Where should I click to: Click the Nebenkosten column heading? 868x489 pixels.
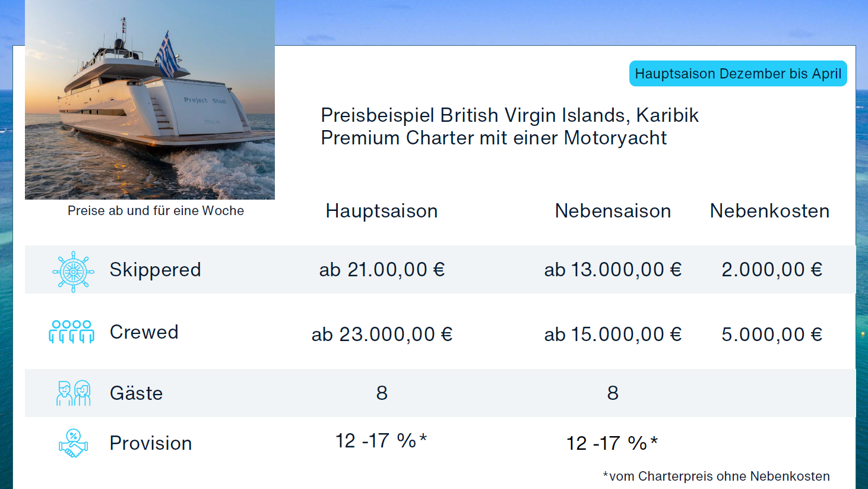(769, 211)
